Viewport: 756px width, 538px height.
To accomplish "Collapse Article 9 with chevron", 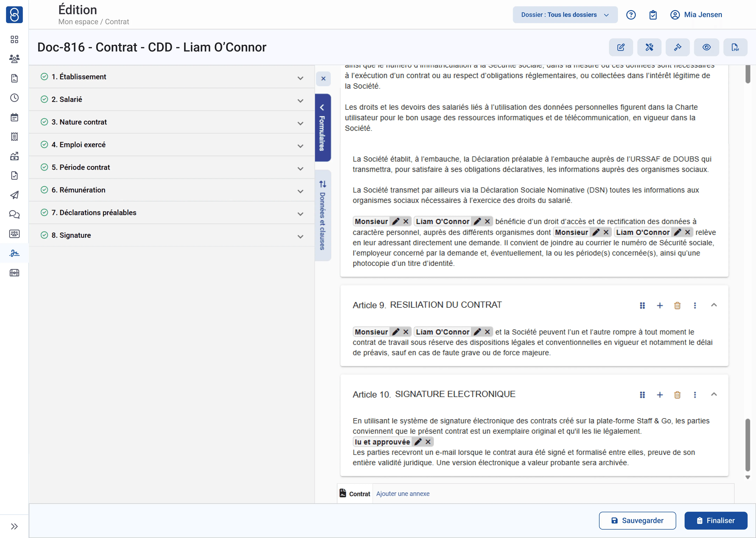I will (x=714, y=305).
